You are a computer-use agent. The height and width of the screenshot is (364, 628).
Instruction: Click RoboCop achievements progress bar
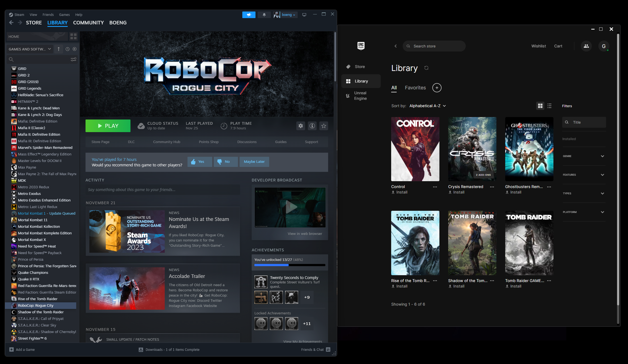click(x=290, y=265)
